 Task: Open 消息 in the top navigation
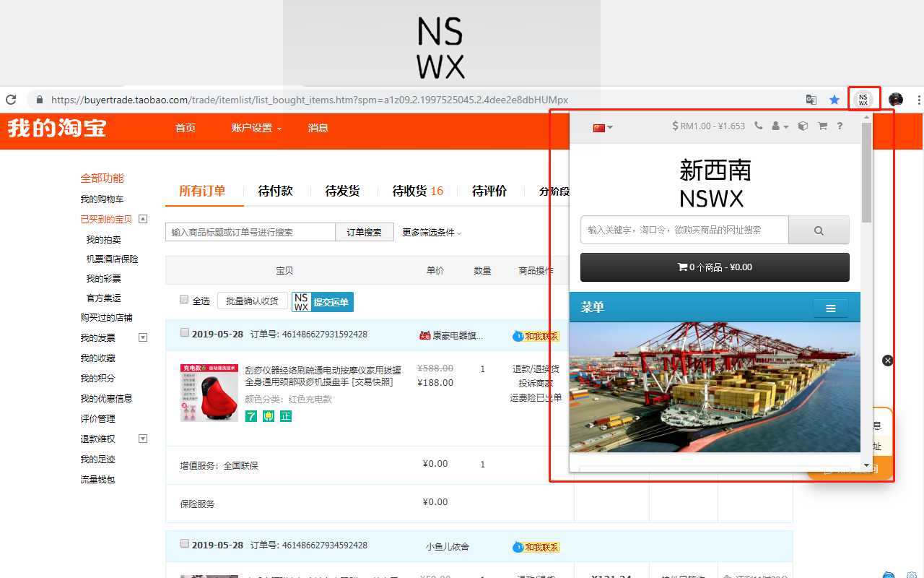pos(318,128)
